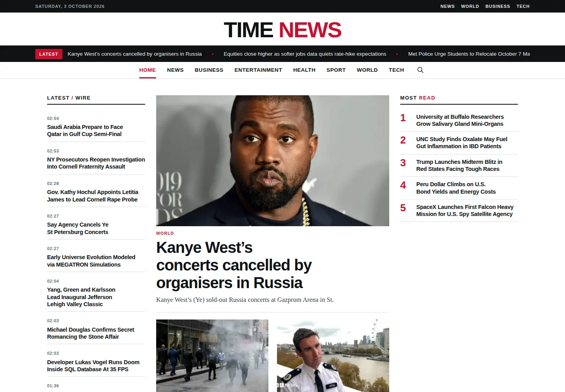Read Michael Douglas Romancing the Stone story
This screenshot has width=565, height=392.
point(91,333)
